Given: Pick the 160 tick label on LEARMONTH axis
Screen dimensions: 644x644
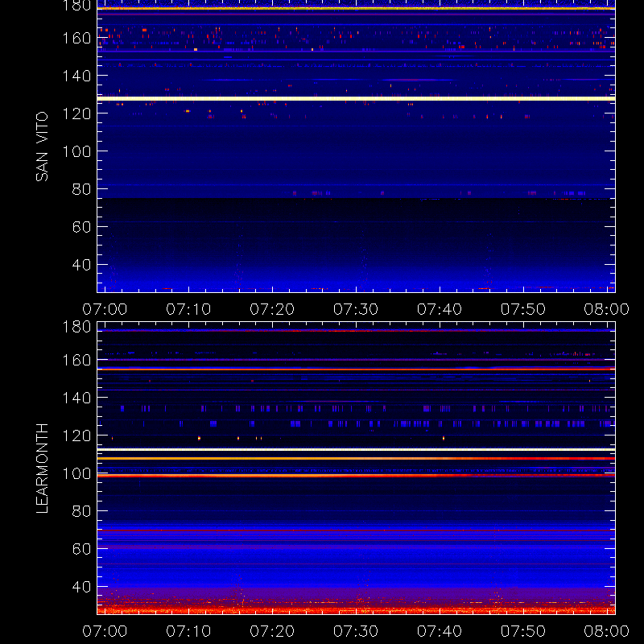Looking at the screenshot, I should 76,360.
